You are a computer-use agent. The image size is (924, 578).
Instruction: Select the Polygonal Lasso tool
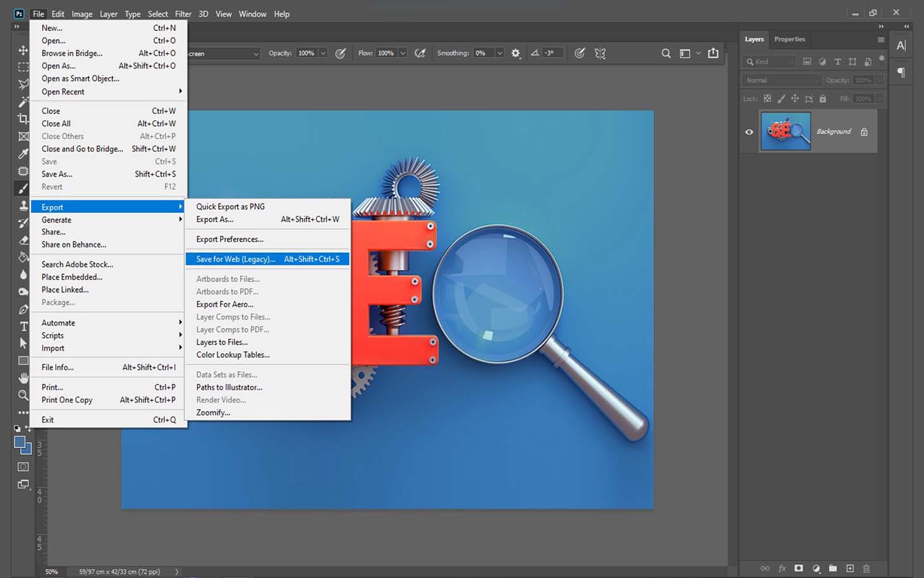coord(23,83)
